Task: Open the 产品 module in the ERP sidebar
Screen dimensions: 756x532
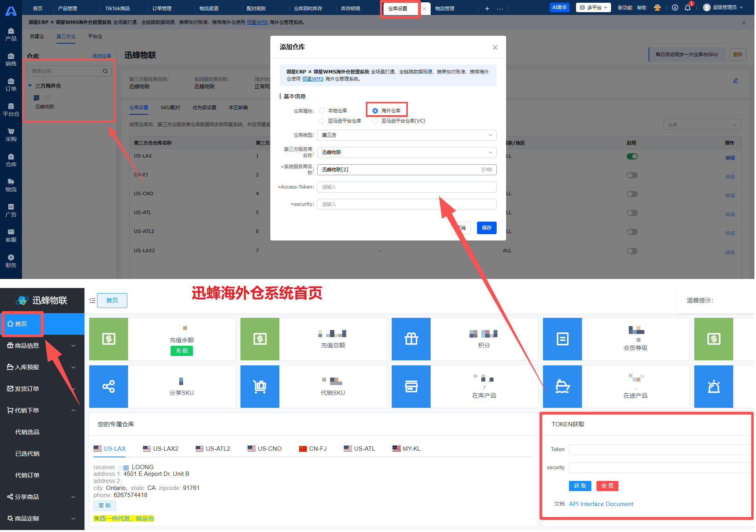Action: pyautogui.click(x=11, y=34)
